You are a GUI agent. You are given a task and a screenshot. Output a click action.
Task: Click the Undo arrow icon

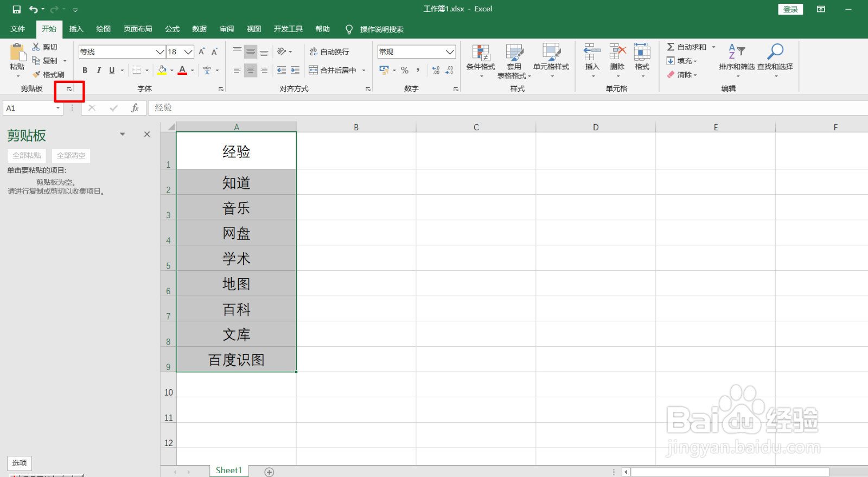(x=34, y=9)
